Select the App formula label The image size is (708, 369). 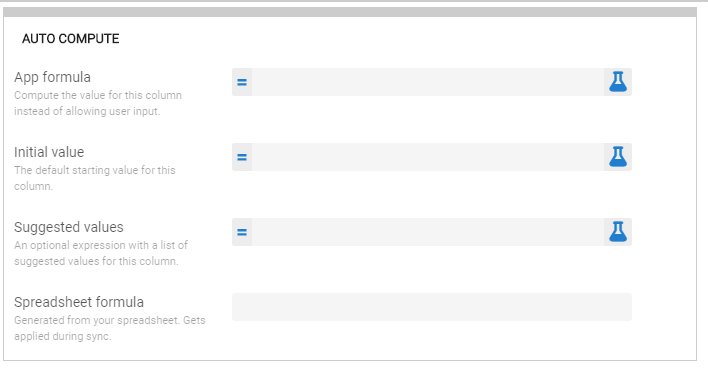(52, 77)
